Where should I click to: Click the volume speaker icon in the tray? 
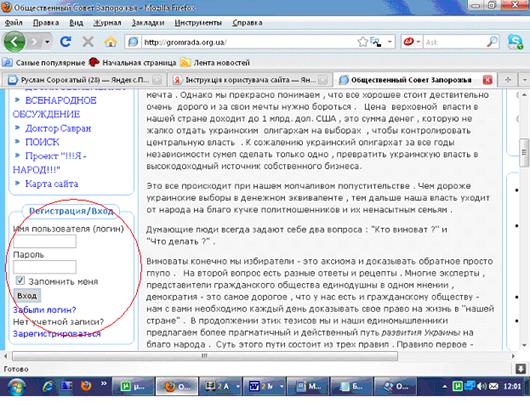482,386
